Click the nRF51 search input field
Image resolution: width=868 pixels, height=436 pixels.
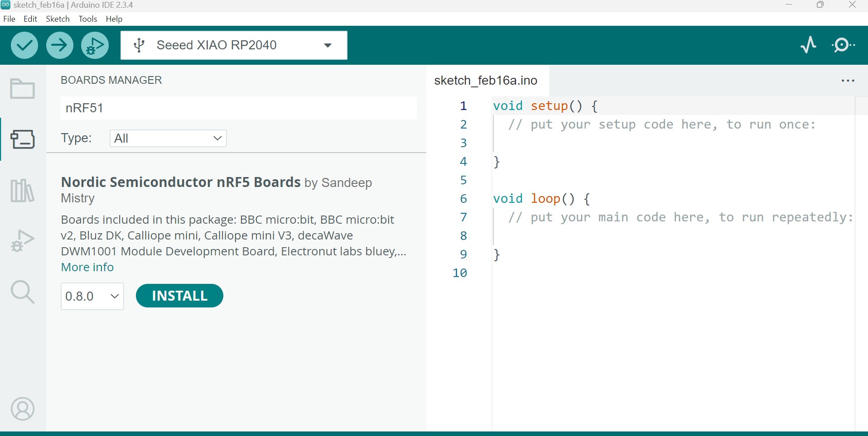(239, 108)
